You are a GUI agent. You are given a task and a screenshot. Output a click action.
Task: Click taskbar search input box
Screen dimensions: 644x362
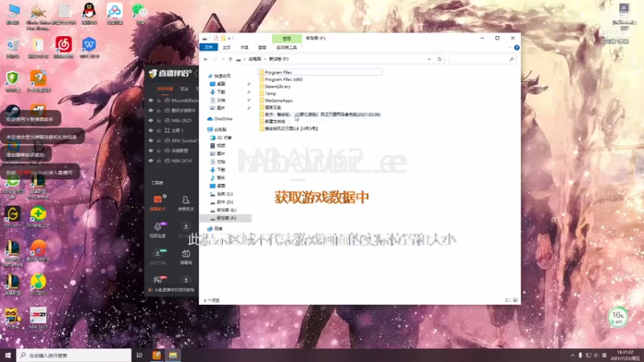coord(74,355)
